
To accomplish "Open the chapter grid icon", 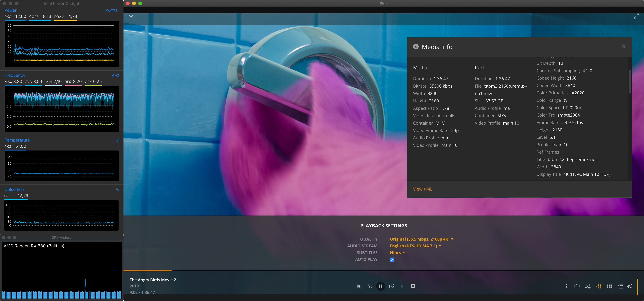I will coord(609,286).
